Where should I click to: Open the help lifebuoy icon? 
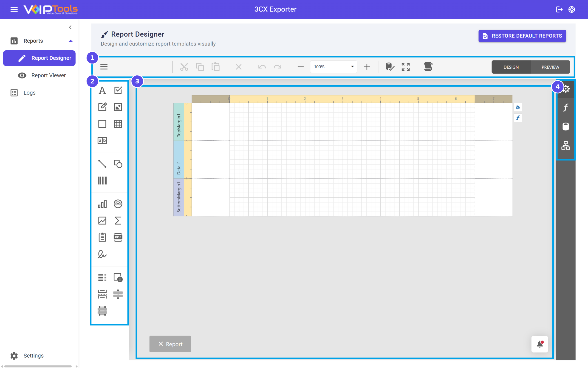coord(571,9)
